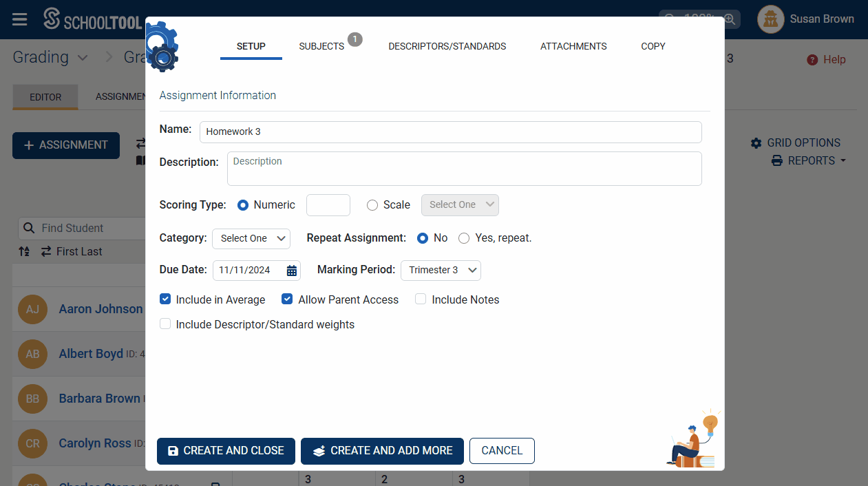The height and width of the screenshot is (486, 868).
Task: Open the Category dropdown
Action: [x=251, y=238]
